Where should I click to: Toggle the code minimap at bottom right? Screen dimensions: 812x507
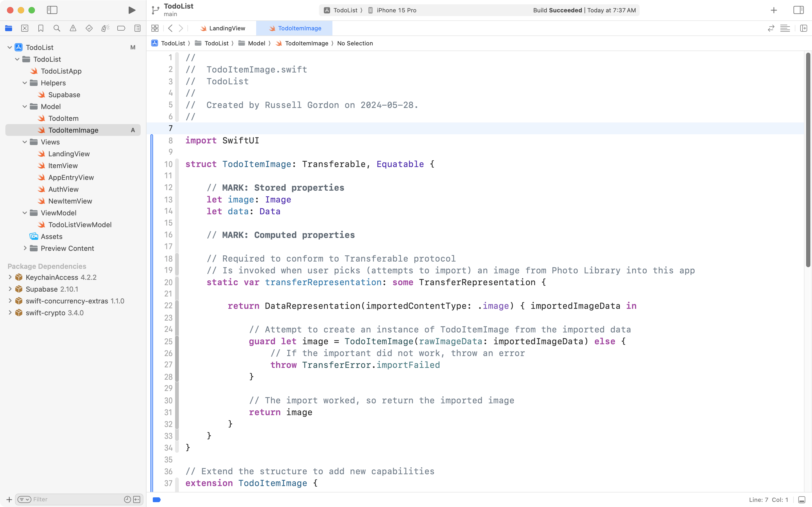[x=802, y=499]
